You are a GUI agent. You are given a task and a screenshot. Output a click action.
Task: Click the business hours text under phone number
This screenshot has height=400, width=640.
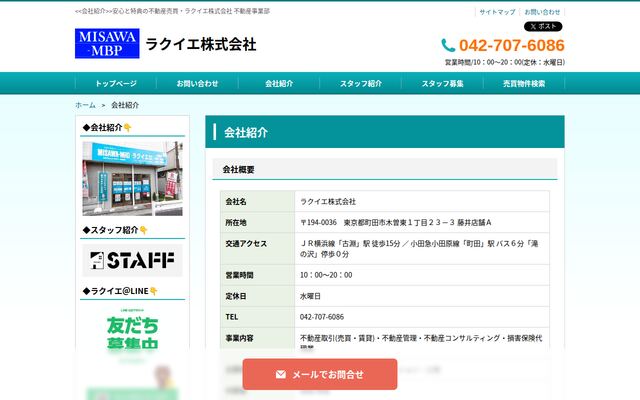pyautogui.click(x=504, y=62)
